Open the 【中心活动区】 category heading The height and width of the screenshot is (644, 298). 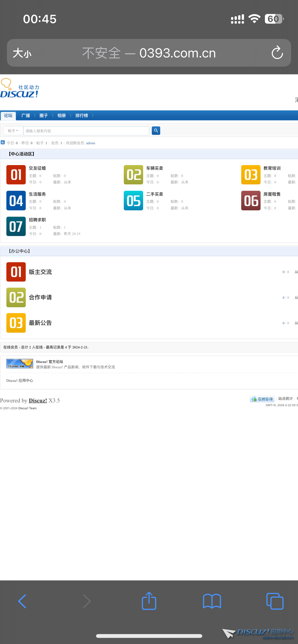[21, 154]
